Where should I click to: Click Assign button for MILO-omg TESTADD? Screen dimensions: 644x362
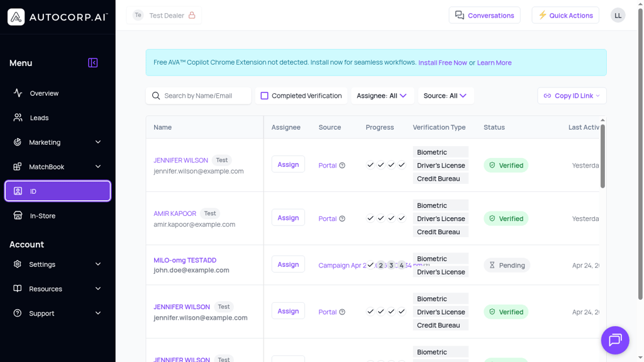[x=288, y=264]
